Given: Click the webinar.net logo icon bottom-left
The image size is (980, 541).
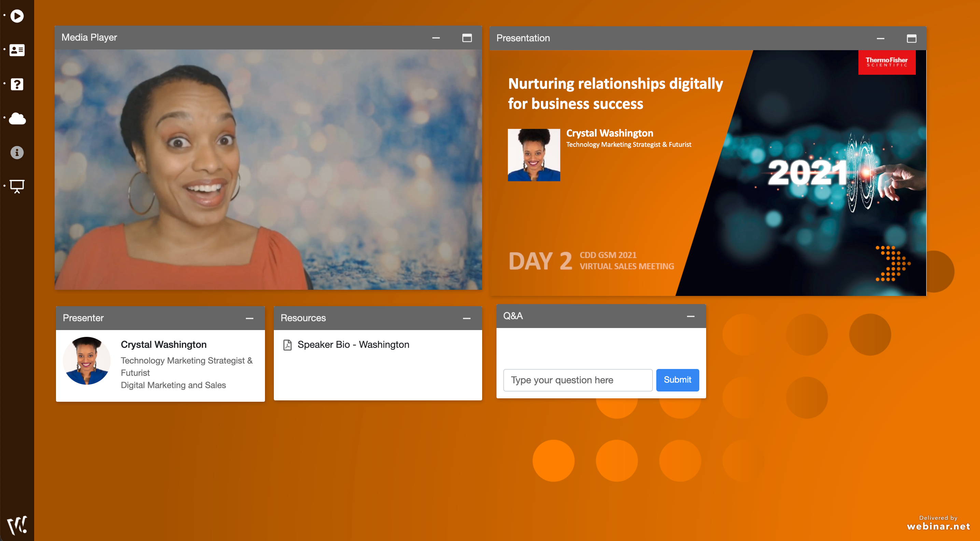Looking at the screenshot, I should tap(18, 524).
